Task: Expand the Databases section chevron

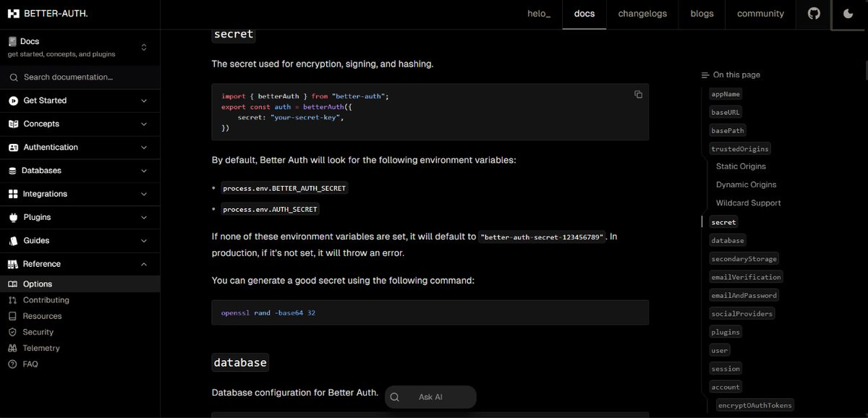Action: pos(144,171)
